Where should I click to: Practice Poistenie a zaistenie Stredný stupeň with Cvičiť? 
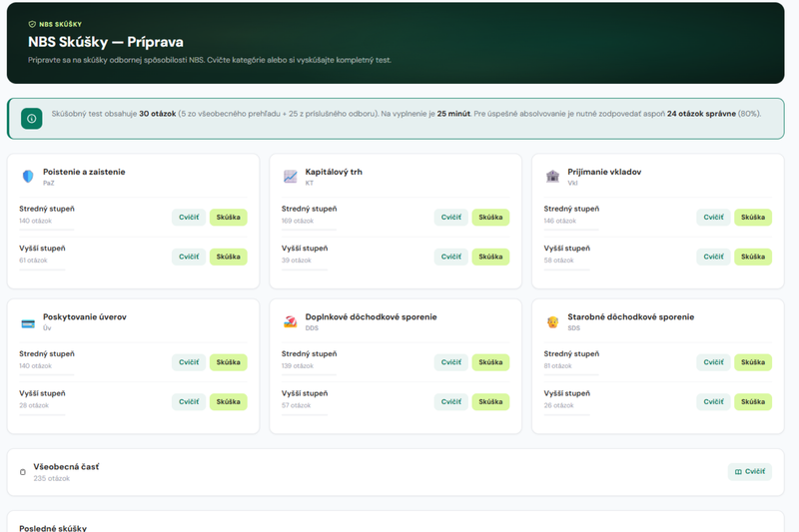189,217
